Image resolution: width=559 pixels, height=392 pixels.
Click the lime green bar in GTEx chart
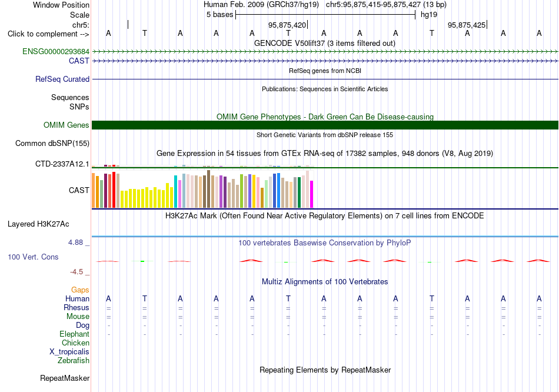pos(242,191)
